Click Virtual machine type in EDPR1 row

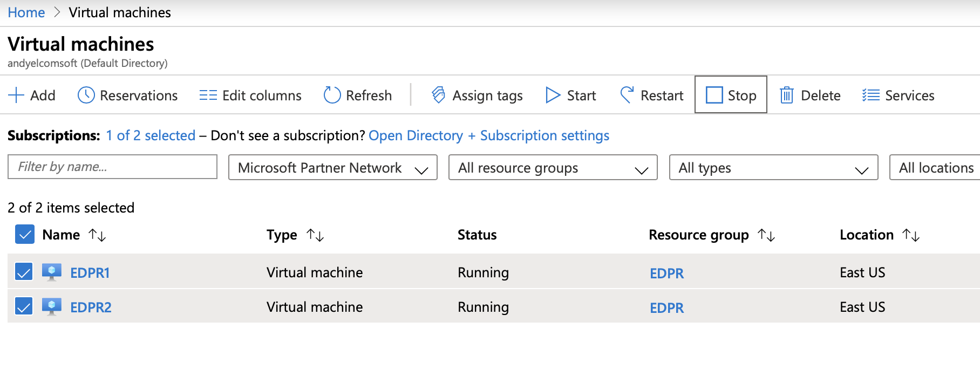pyautogui.click(x=315, y=272)
